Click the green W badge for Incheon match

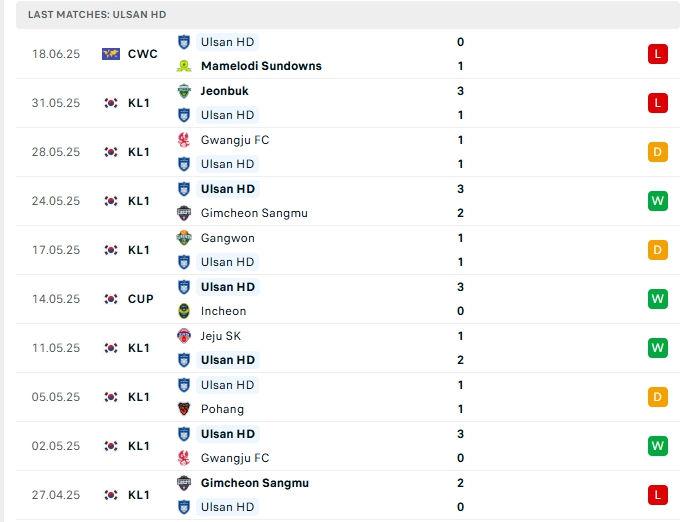click(657, 299)
